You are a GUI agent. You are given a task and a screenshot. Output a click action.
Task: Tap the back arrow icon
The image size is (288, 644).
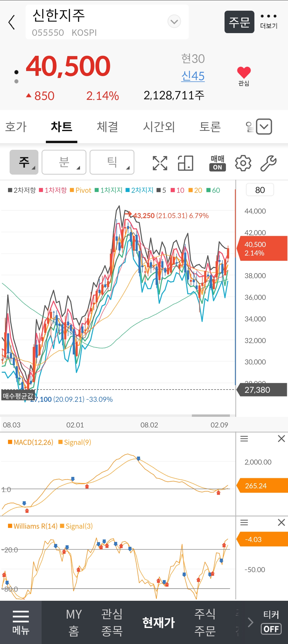(11, 22)
